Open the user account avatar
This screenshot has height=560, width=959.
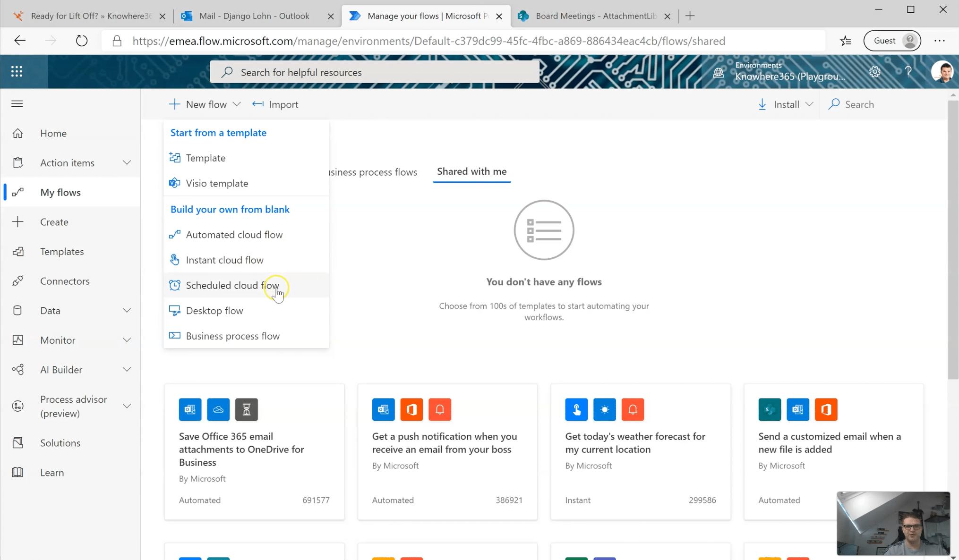click(x=942, y=72)
